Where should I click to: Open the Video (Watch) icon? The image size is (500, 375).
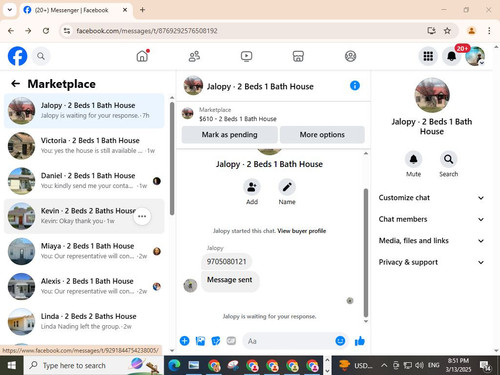point(246,56)
